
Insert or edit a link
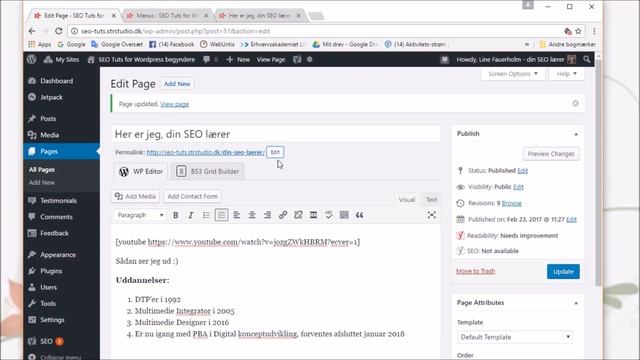[x=282, y=215]
